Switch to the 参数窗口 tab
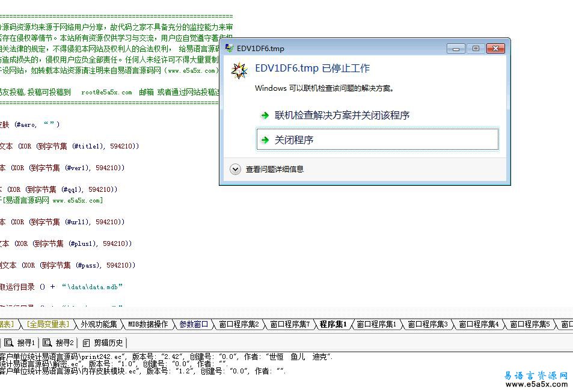The height and width of the screenshot is (392, 573). click(194, 324)
